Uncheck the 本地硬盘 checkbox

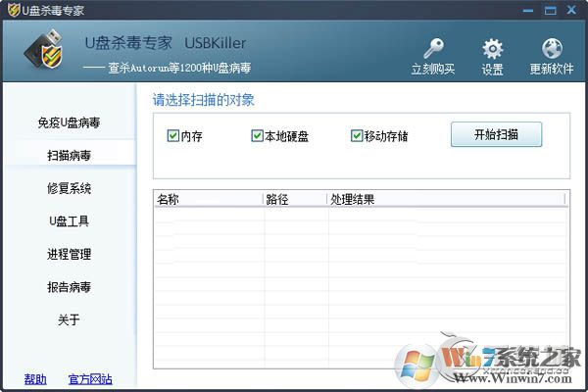point(257,135)
